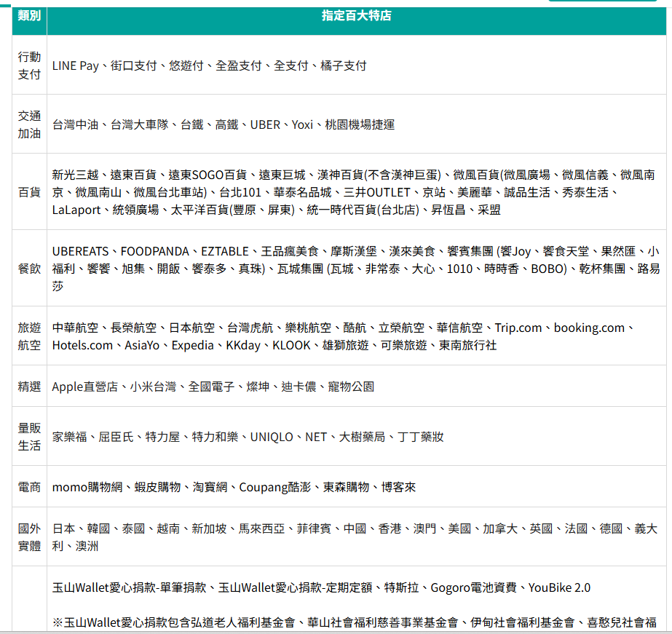Image resolution: width=672 pixels, height=634 pixels.
Task: Click the '玉山Wallet愛心捐款-單筆捐款' row
Action: coord(321,587)
